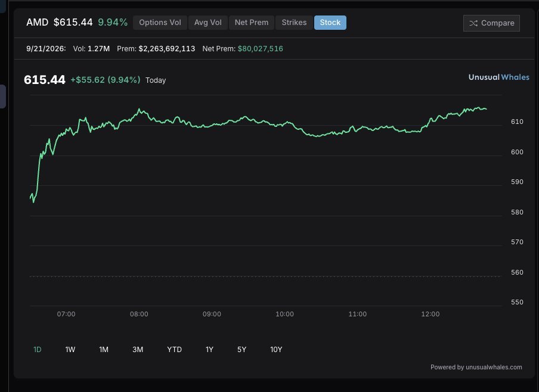Choose the 1D time range
The height and width of the screenshot is (392, 539).
[37, 350]
